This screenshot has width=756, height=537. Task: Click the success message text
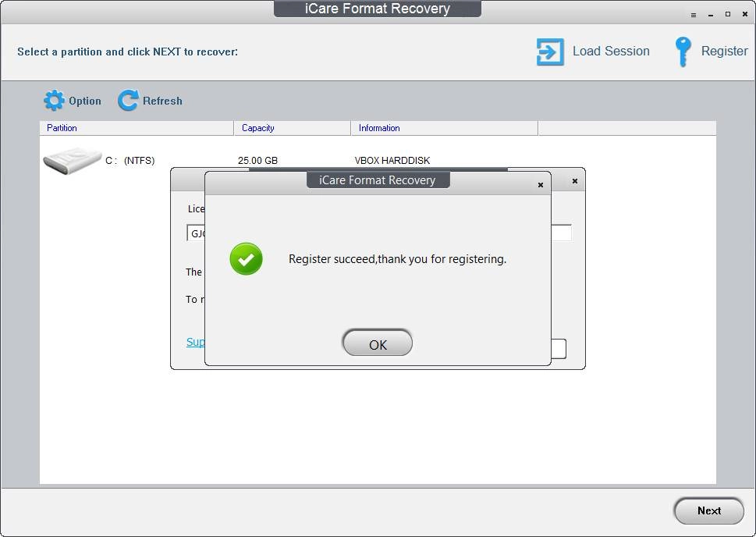397,259
